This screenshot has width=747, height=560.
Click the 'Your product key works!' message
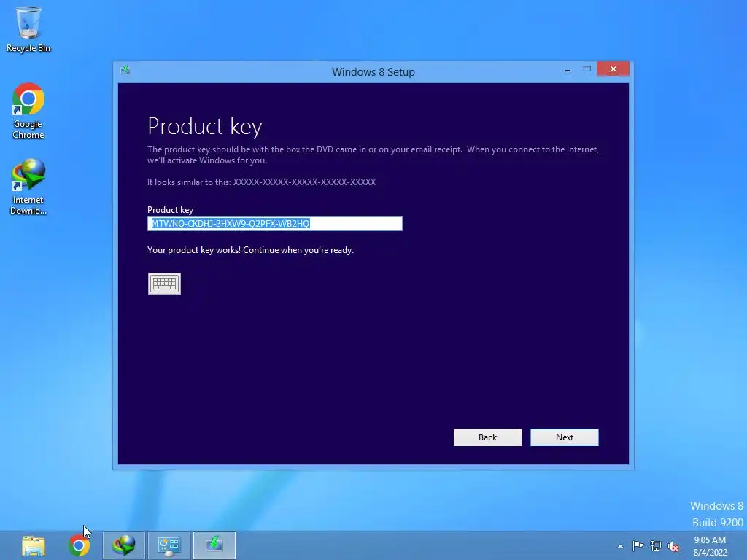click(251, 250)
